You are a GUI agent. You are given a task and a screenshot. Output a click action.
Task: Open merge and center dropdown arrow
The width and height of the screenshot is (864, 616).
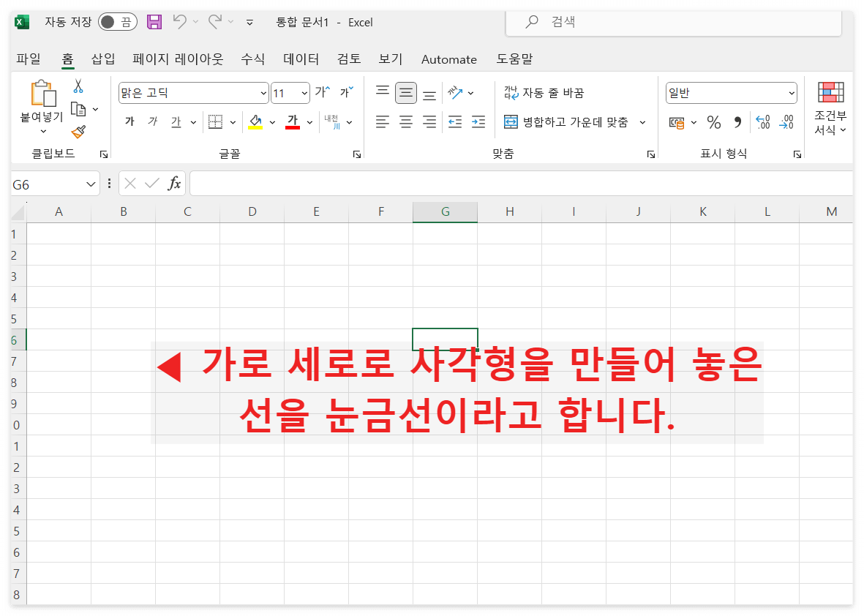pos(642,122)
